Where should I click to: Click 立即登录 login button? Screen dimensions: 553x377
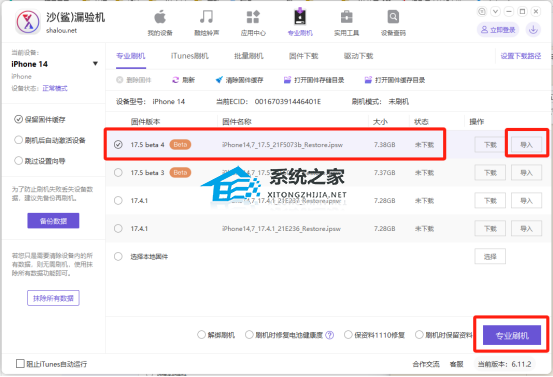pyautogui.click(x=498, y=30)
